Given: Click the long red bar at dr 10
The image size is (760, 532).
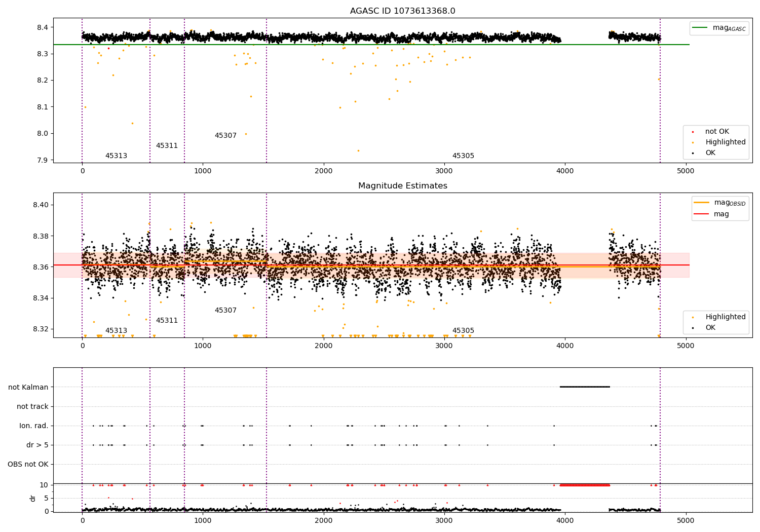Looking at the screenshot, I should pyautogui.click(x=585, y=485).
